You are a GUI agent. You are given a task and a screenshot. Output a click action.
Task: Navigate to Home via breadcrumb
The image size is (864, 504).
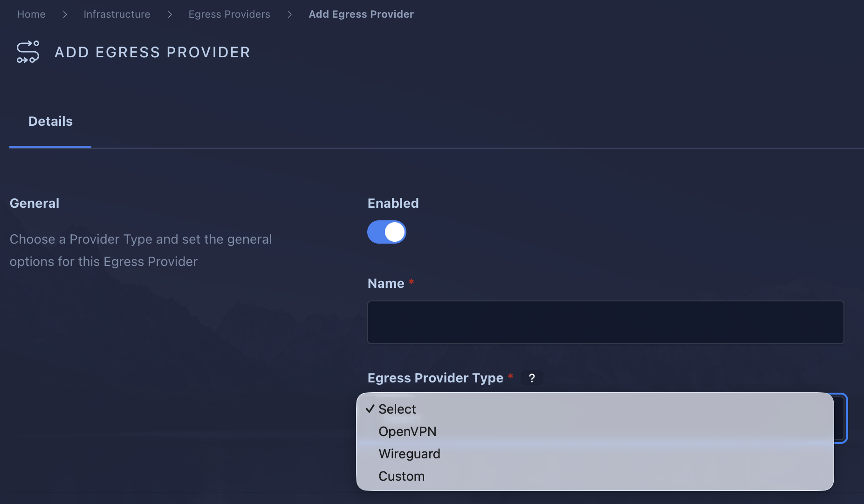(31, 14)
